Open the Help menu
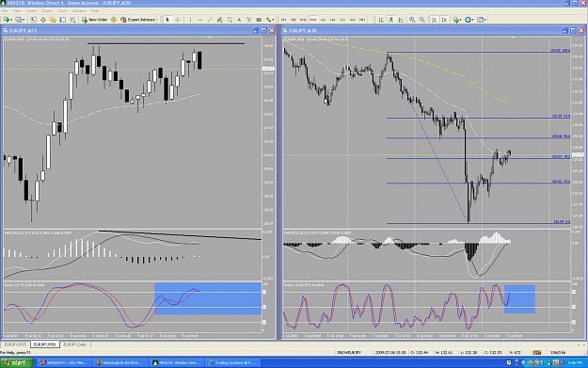 (95, 11)
